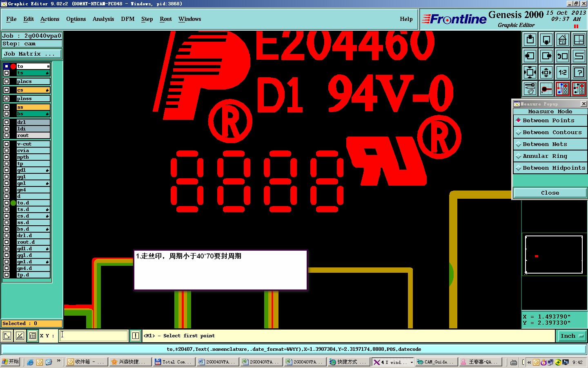Click the 1:2 zoom ratio icon

coord(563,72)
